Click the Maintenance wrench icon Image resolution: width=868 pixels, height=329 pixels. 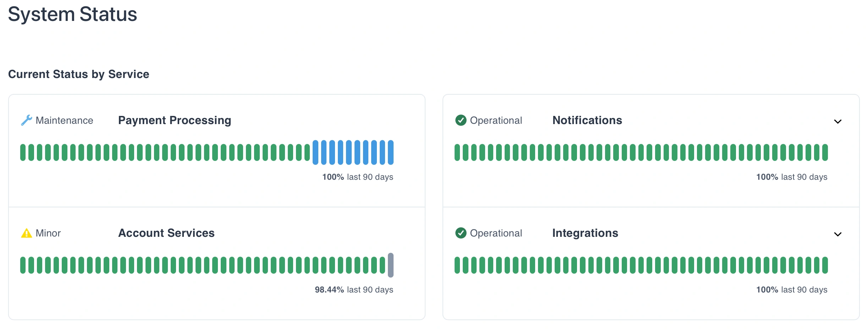point(27,121)
